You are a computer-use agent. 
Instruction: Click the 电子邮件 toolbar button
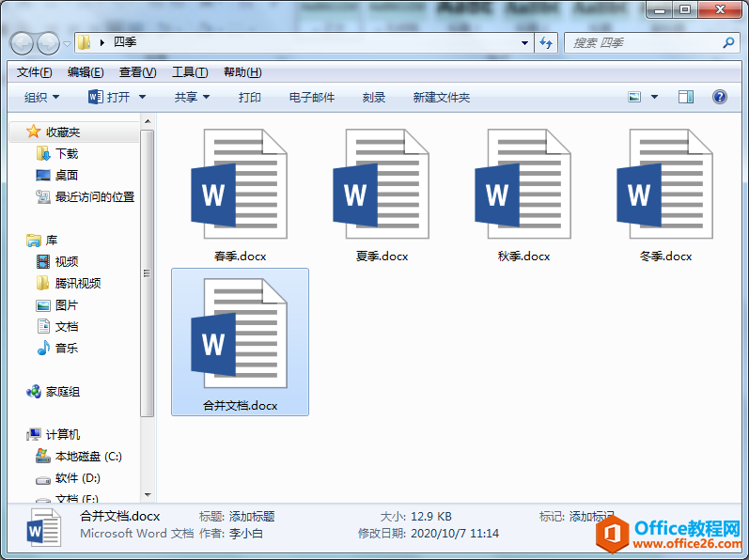[x=311, y=97]
